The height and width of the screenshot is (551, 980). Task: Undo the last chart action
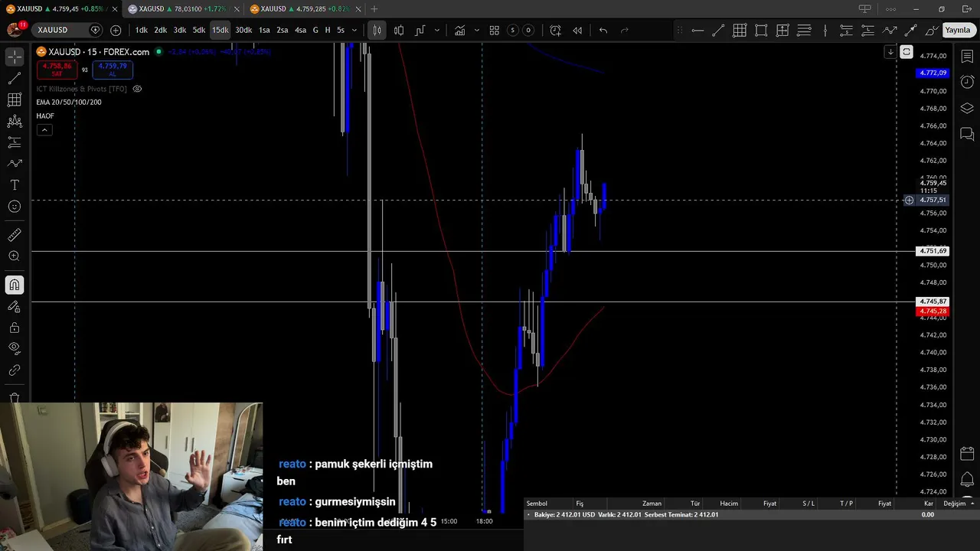[x=603, y=30]
